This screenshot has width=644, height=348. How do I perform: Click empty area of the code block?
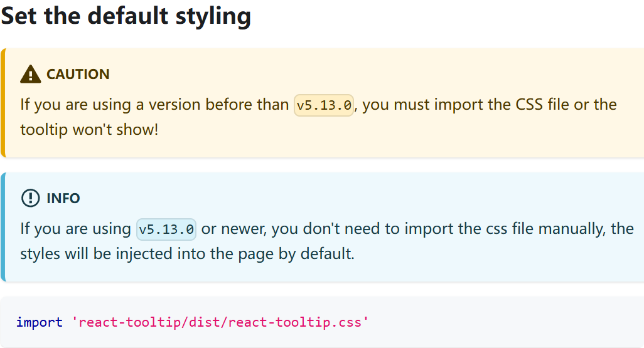505,322
